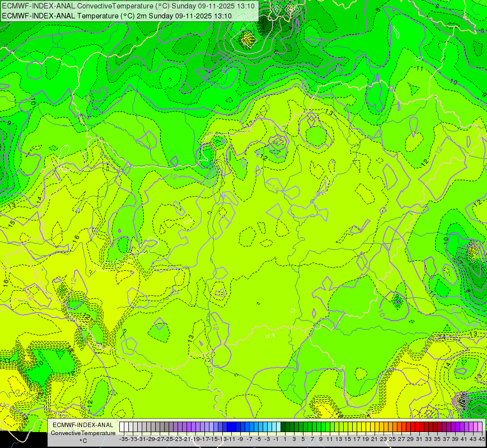Pick the purple swatch above -21
487x448 pixels.
[185, 427]
